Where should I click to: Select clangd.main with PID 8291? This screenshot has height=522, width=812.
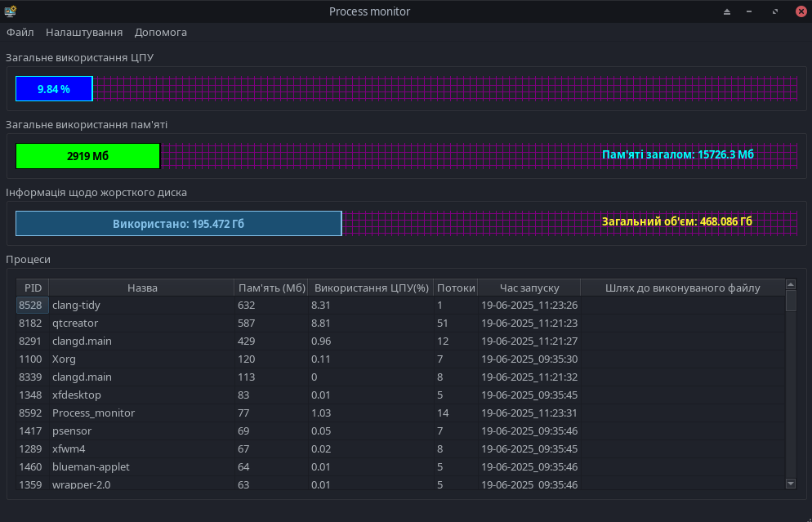click(82, 341)
